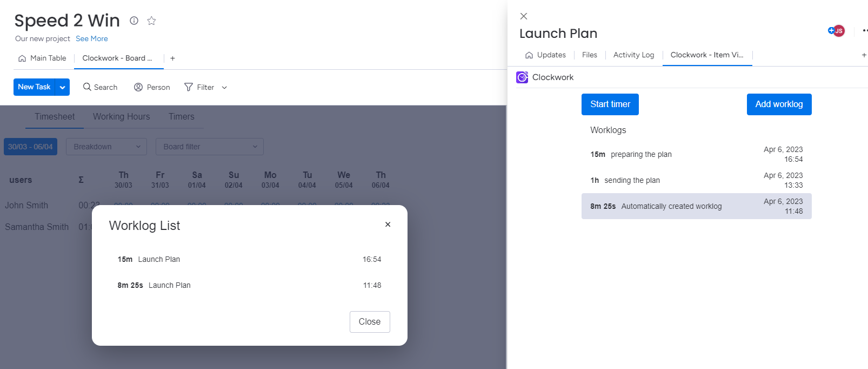The height and width of the screenshot is (369, 868).
Task: Click the Search magnifier icon
Action: pos(87,87)
